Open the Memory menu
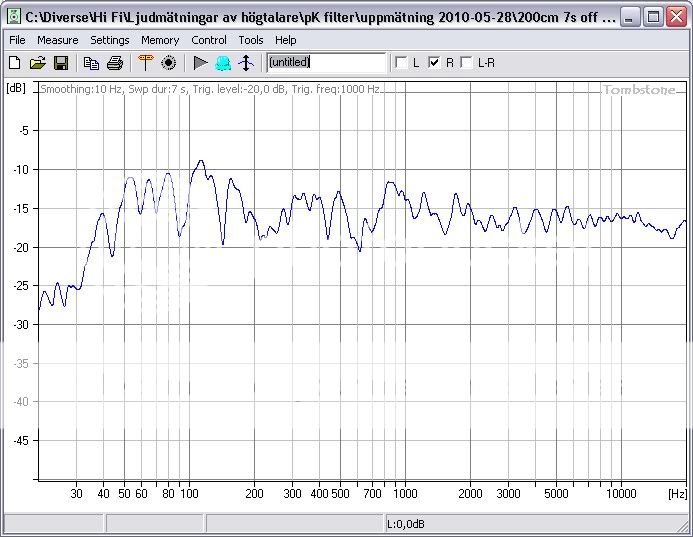The width and height of the screenshot is (693, 537). (x=160, y=40)
